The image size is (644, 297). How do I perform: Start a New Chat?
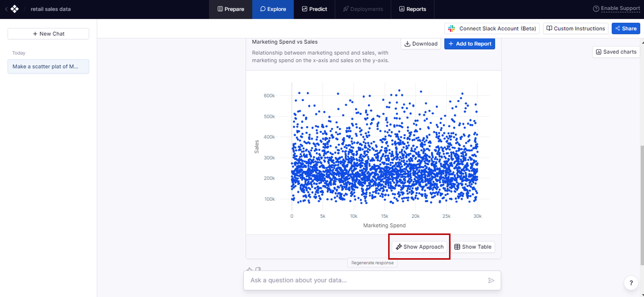pyautogui.click(x=48, y=34)
